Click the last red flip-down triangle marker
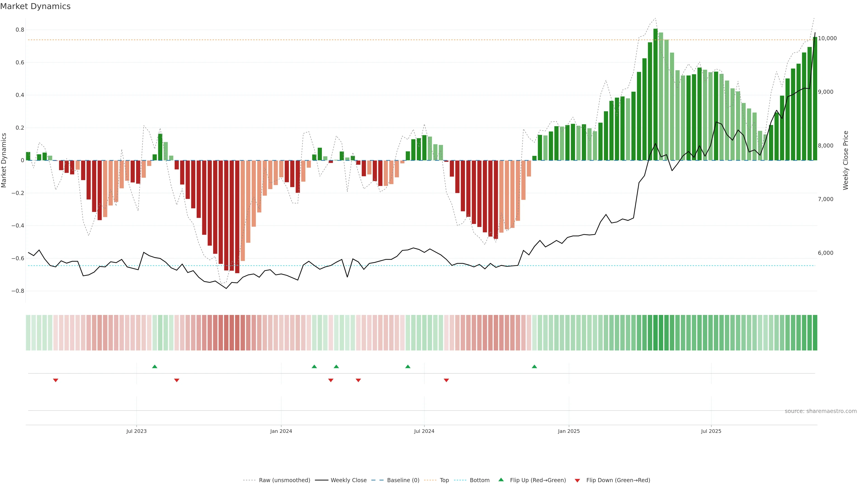The image size is (868, 488). [x=446, y=380]
